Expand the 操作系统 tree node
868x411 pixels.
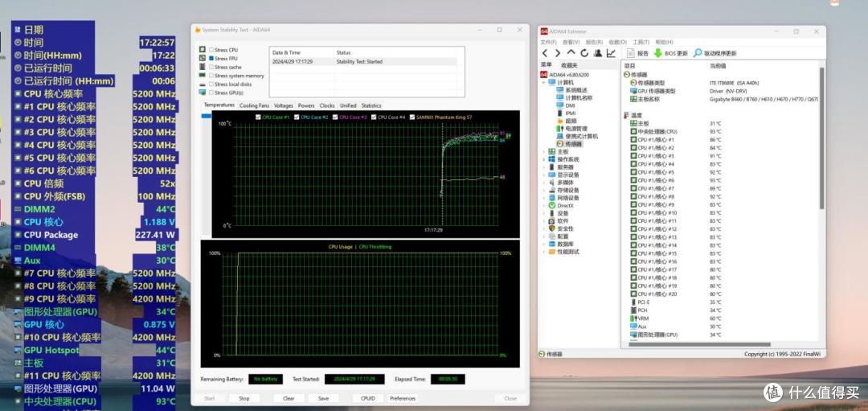[543, 159]
